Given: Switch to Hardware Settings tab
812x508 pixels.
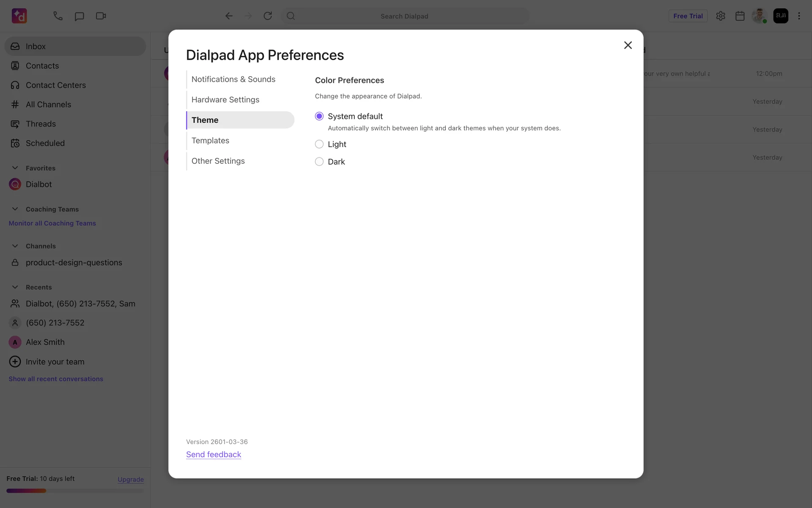Looking at the screenshot, I should click(x=225, y=100).
